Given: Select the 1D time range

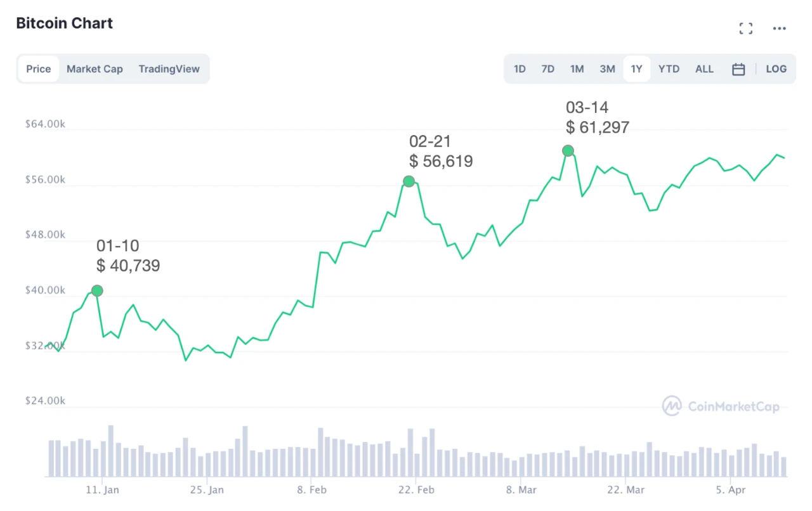Looking at the screenshot, I should 520,69.
